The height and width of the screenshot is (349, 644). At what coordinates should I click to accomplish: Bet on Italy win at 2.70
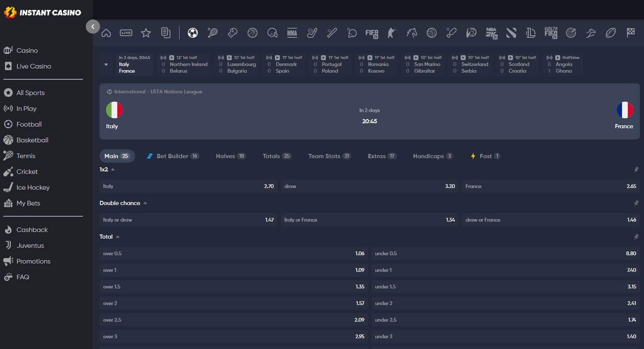[188, 186]
